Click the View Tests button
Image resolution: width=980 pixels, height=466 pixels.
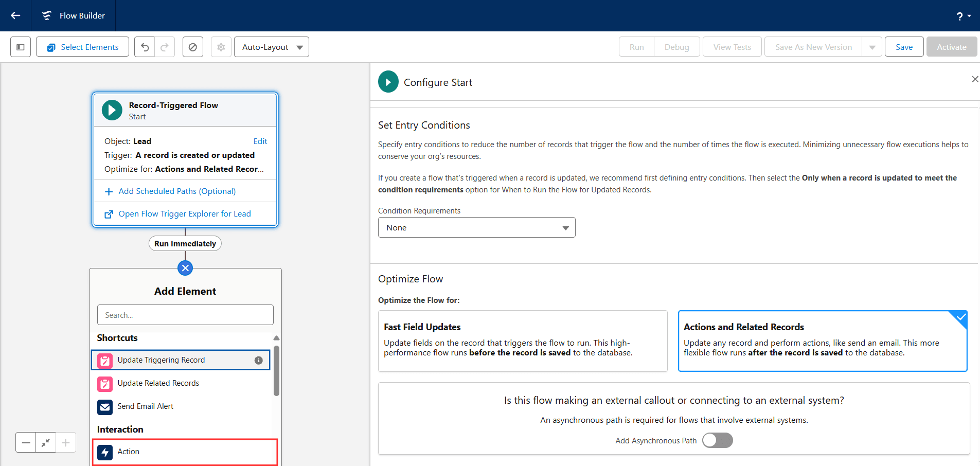tap(732, 47)
